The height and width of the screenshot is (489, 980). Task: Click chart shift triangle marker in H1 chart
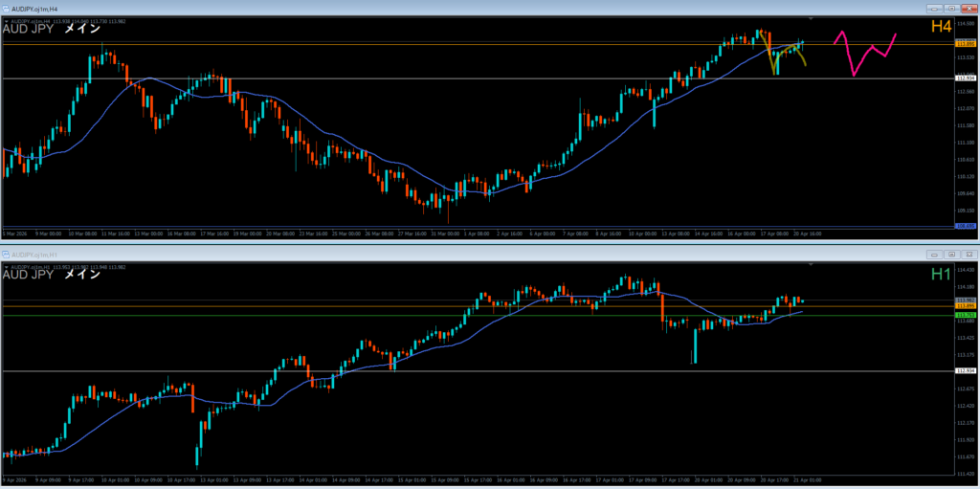(810, 266)
